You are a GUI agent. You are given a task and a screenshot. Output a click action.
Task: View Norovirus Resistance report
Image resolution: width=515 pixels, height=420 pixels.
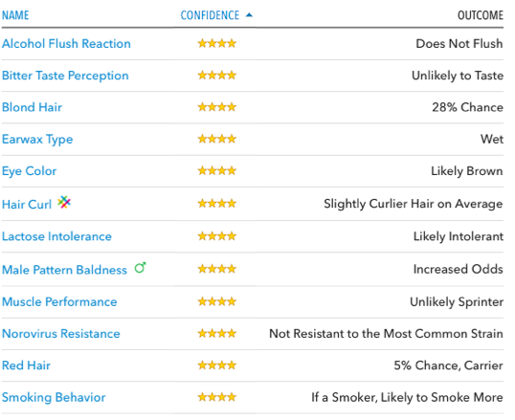click(x=61, y=334)
